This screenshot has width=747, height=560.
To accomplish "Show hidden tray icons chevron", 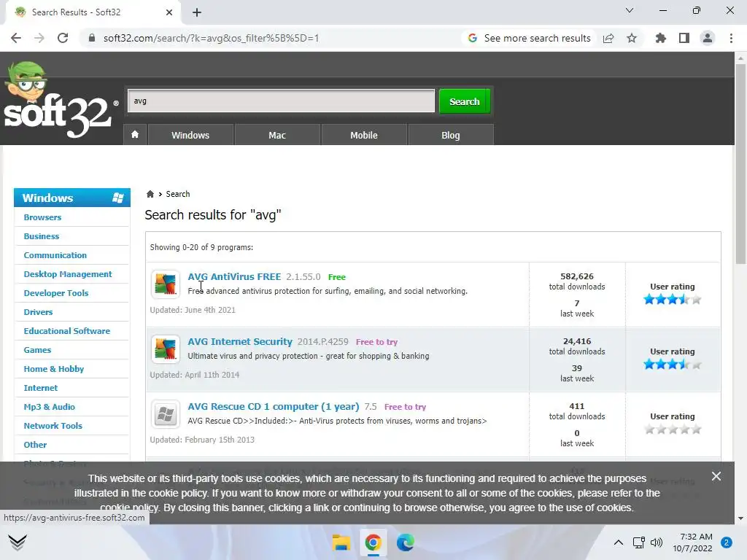I will [619, 542].
